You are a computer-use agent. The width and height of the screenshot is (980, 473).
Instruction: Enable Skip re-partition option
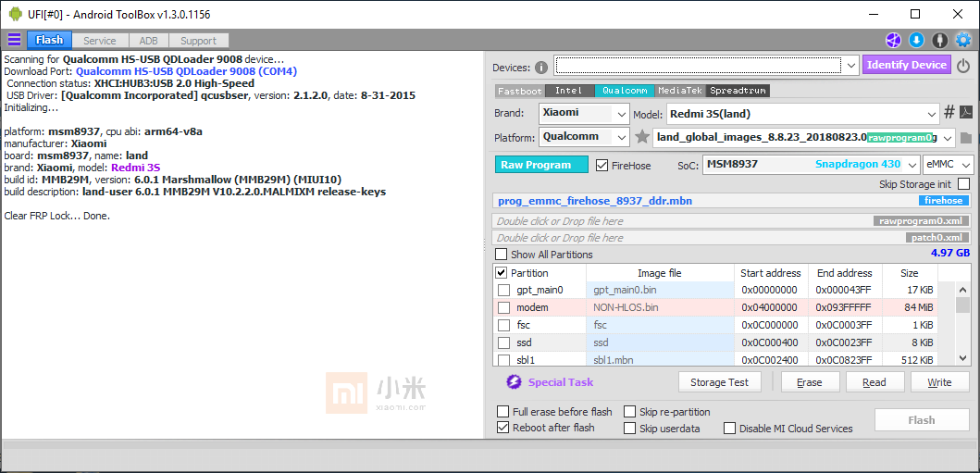coord(629,412)
